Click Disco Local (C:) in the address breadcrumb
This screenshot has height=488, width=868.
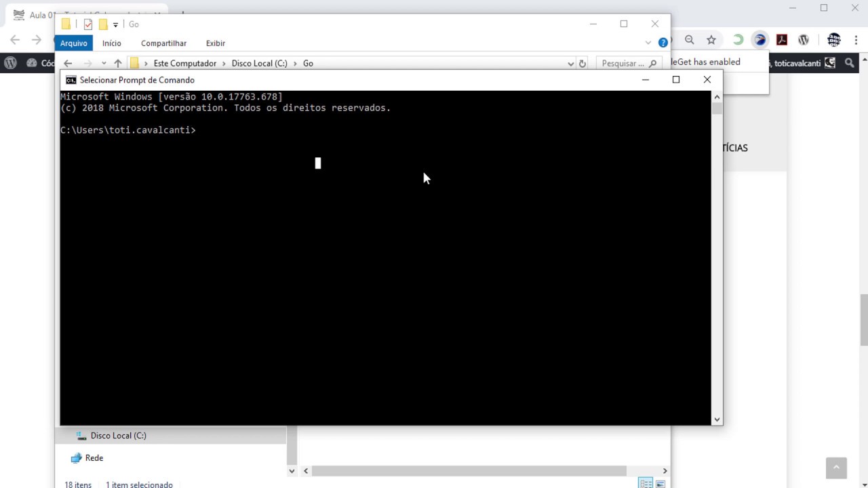(260, 63)
